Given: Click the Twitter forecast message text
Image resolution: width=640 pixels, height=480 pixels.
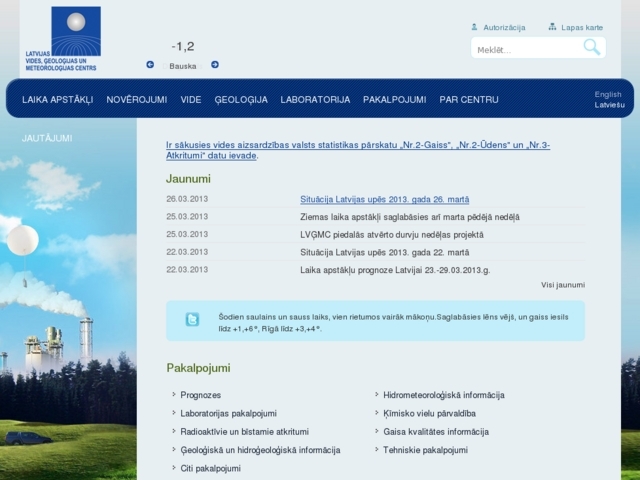Looking at the screenshot, I should 393,322.
